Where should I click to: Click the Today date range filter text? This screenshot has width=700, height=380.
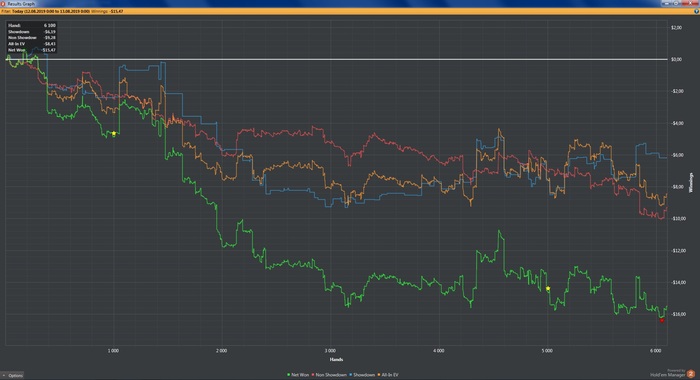(51, 11)
